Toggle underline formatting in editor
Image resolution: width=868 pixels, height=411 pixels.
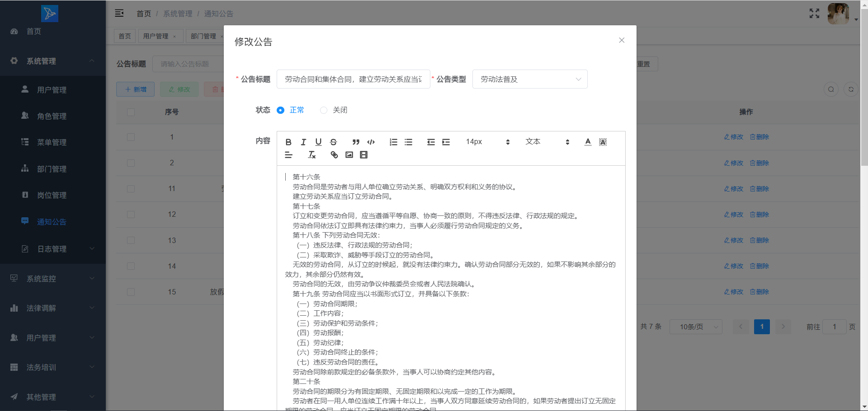coord(318,142)
